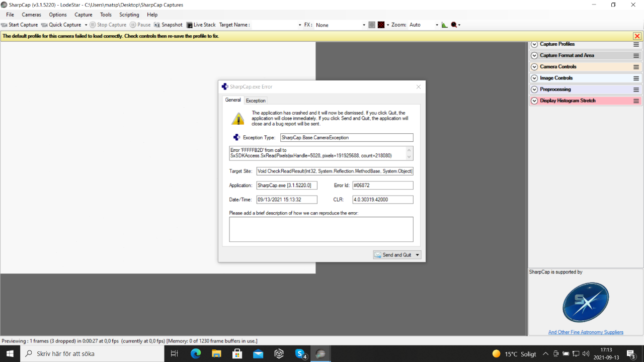Click Quick Capture in the toolbar
This screenshot has width=644, height=362.
(x=61, y=25)
